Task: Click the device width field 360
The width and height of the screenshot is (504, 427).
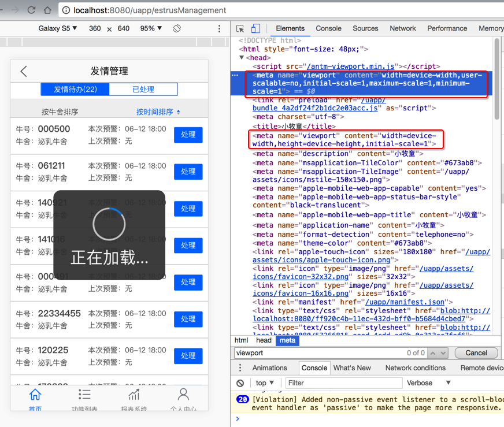Action: [x=95, y=28]
